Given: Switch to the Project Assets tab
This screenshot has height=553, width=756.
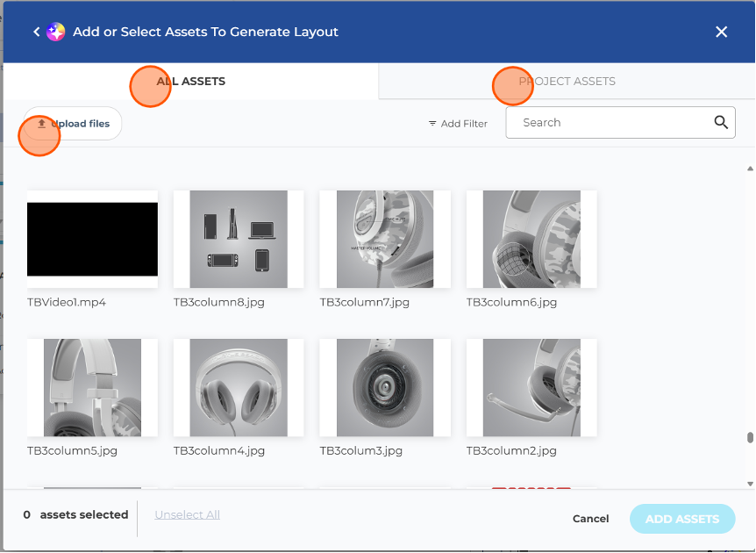Looking at the screenshot, I should coord(567,81).
